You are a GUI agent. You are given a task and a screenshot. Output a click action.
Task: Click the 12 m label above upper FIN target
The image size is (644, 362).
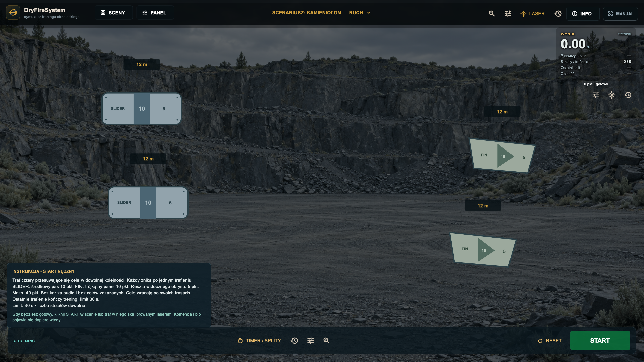click(502, 112)
